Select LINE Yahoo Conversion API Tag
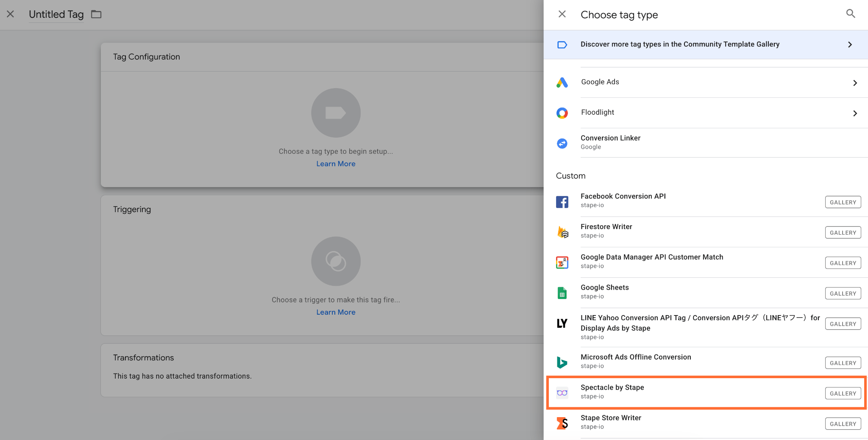The image size is (868, 440). click(x=706, y=328)
